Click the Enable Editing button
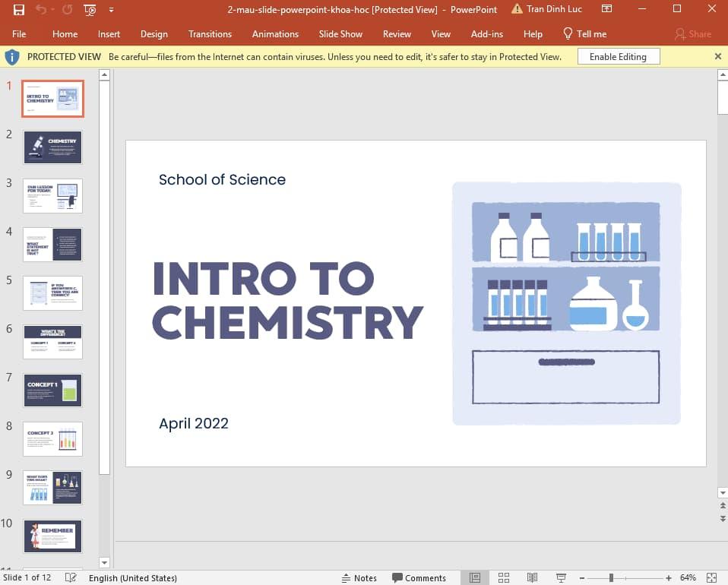This screenshot has height=585, width=728. point(618,57)
